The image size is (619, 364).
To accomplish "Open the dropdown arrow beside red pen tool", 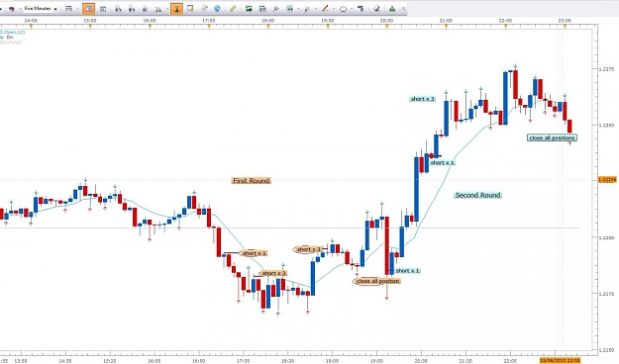I will 334,8.
